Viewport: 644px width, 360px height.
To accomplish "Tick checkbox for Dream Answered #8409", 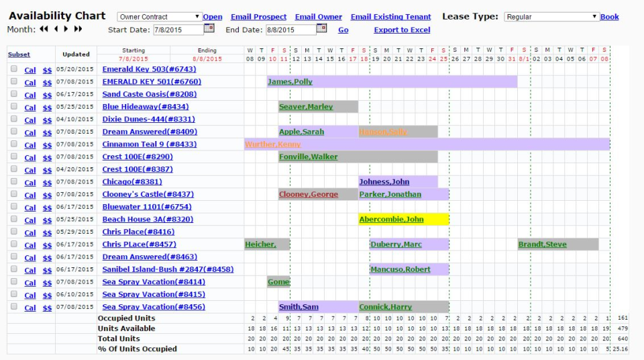I will coord(14,131).
